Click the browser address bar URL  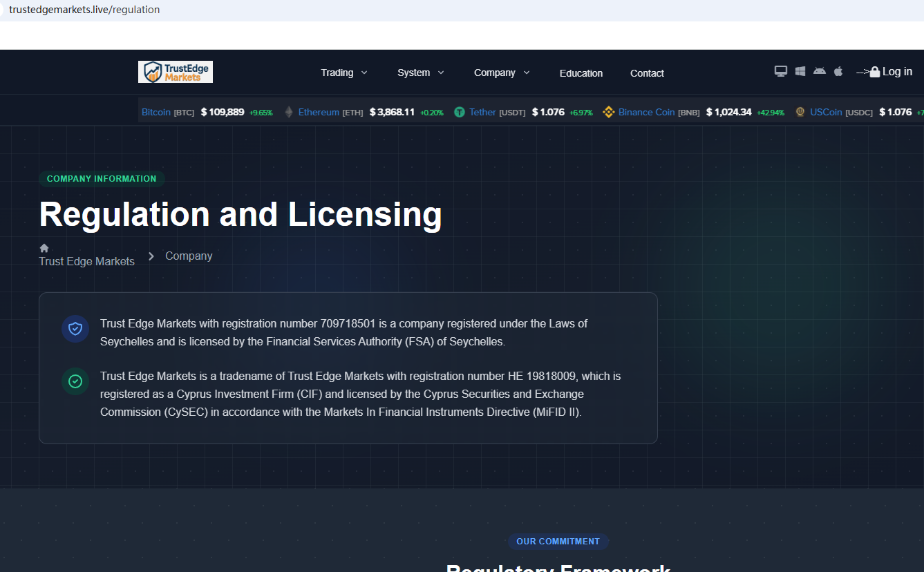(x=84, y=10)
